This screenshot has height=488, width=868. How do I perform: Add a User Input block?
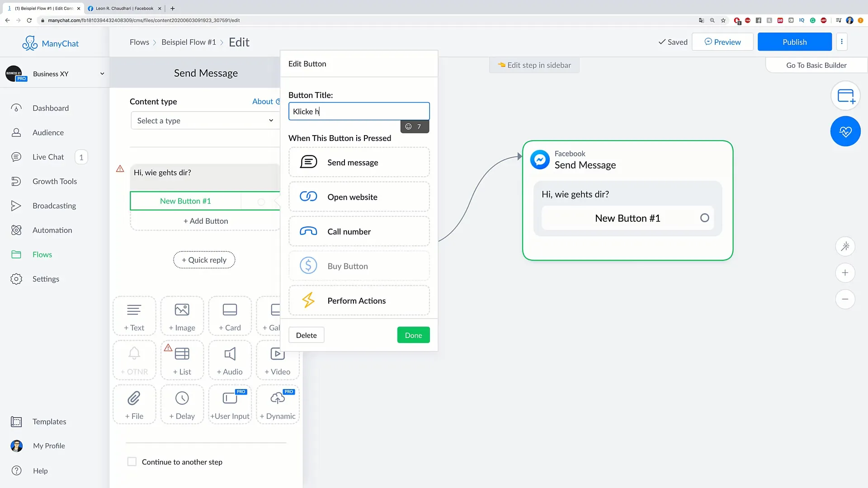230,404
